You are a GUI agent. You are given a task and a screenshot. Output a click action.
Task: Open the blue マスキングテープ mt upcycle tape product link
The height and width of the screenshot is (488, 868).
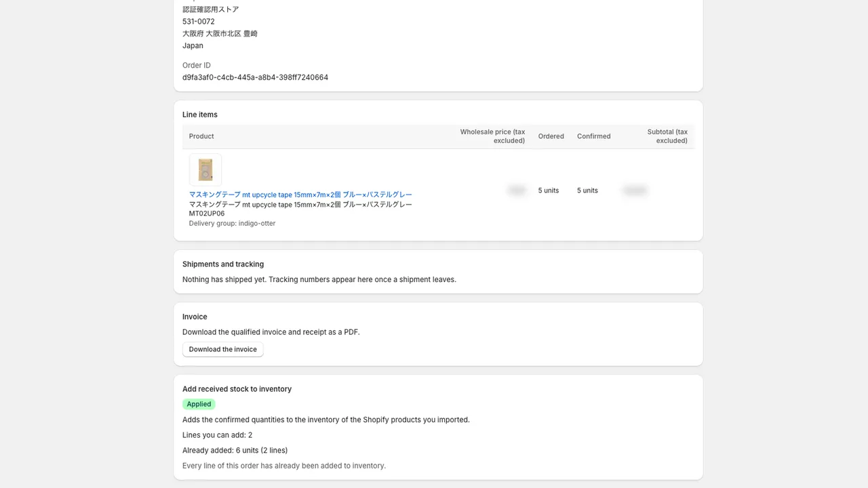[300, 195]
